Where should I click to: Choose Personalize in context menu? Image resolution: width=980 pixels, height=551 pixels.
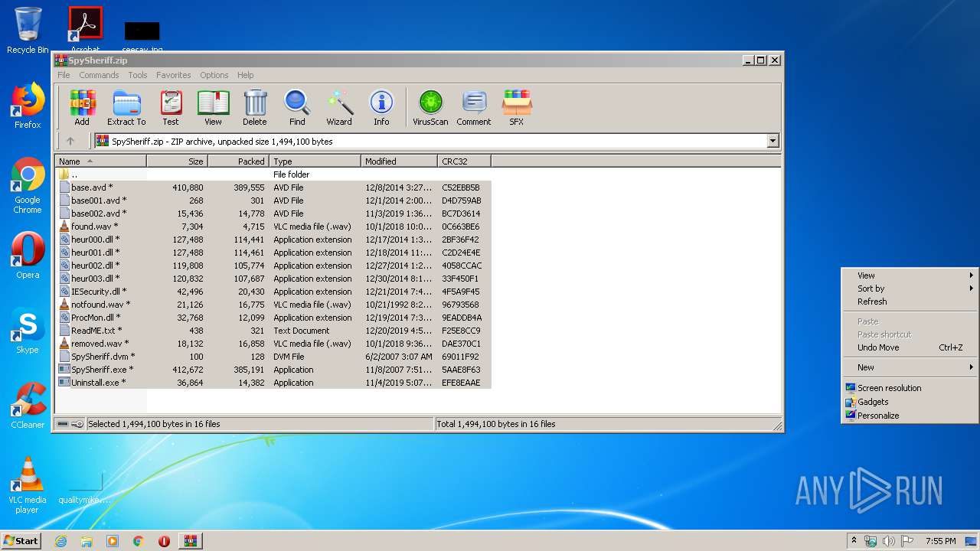(x=910, y=416)
